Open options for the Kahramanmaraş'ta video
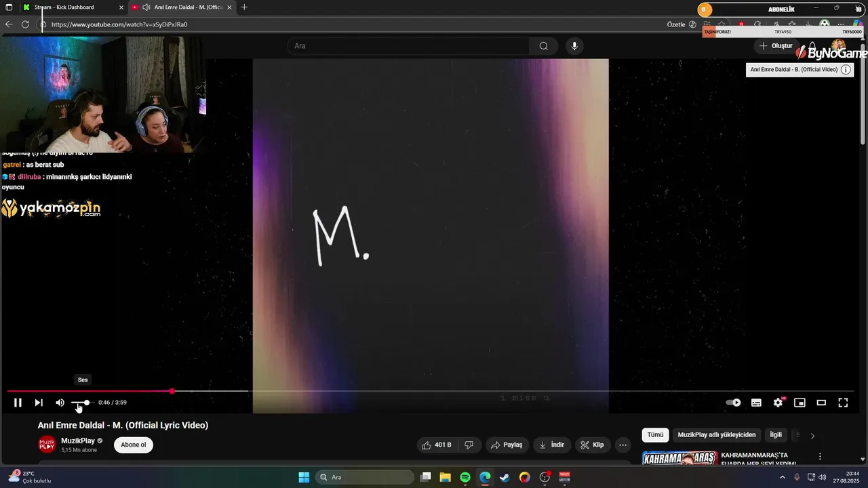Screen dimensions: 868x488 click(820, 457)
